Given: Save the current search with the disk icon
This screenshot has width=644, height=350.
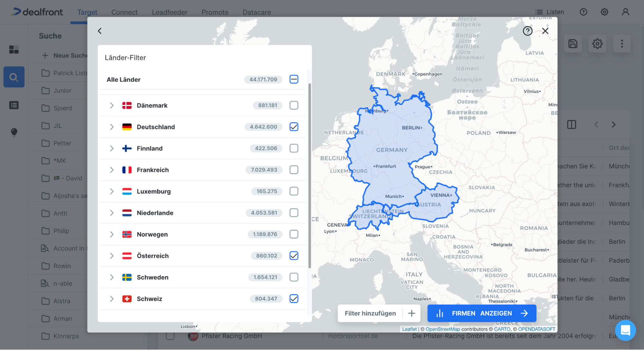Looking at the screenshot, I should (x=573, y=44).
